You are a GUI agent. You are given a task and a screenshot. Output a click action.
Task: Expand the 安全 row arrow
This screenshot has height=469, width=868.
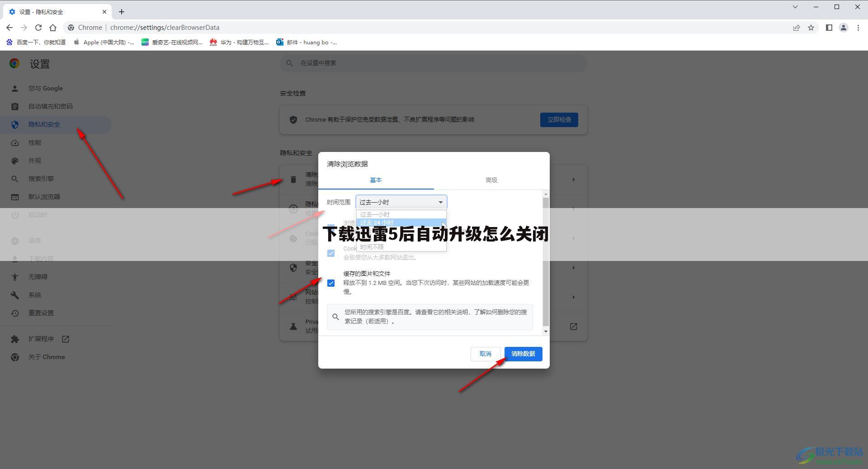coord(573,268)
